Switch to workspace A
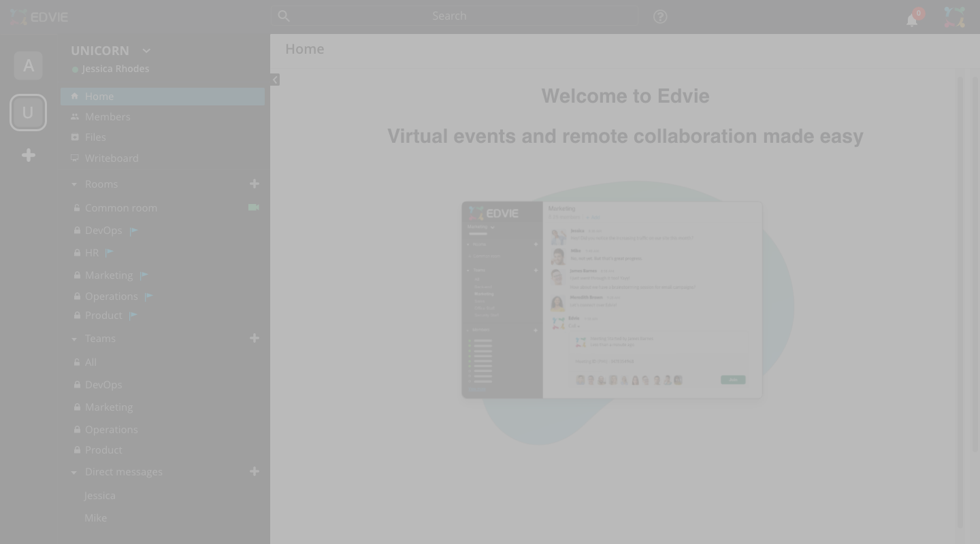980x544 pixels. [x=28, y=66]
